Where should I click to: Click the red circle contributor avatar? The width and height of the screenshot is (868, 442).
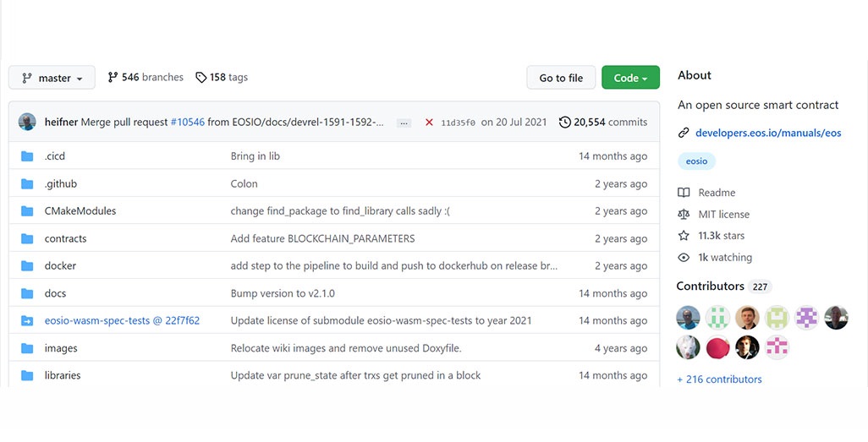(718, 347)
